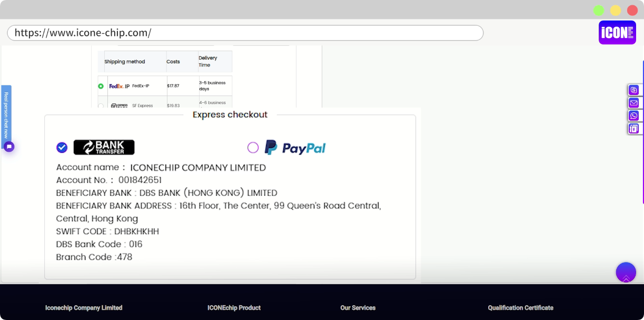Click the FedEx IP logo
The image size is (644, 320).
(119, 86)
